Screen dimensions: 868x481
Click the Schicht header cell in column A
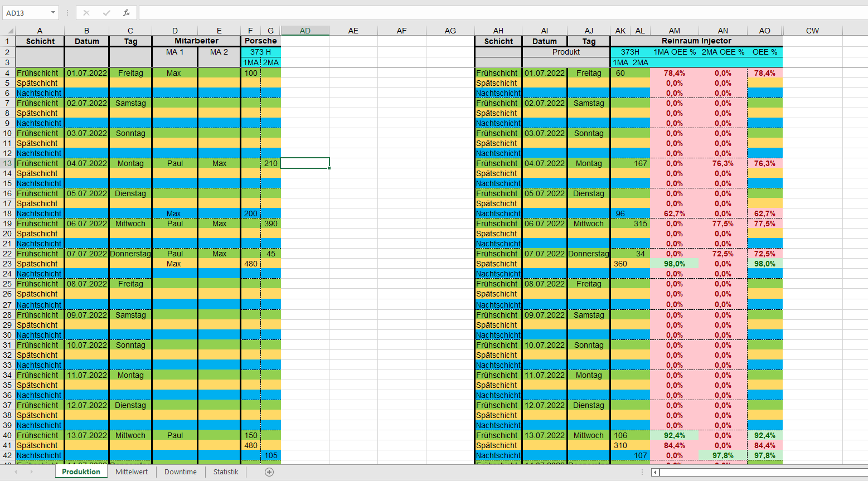[40, 41]
